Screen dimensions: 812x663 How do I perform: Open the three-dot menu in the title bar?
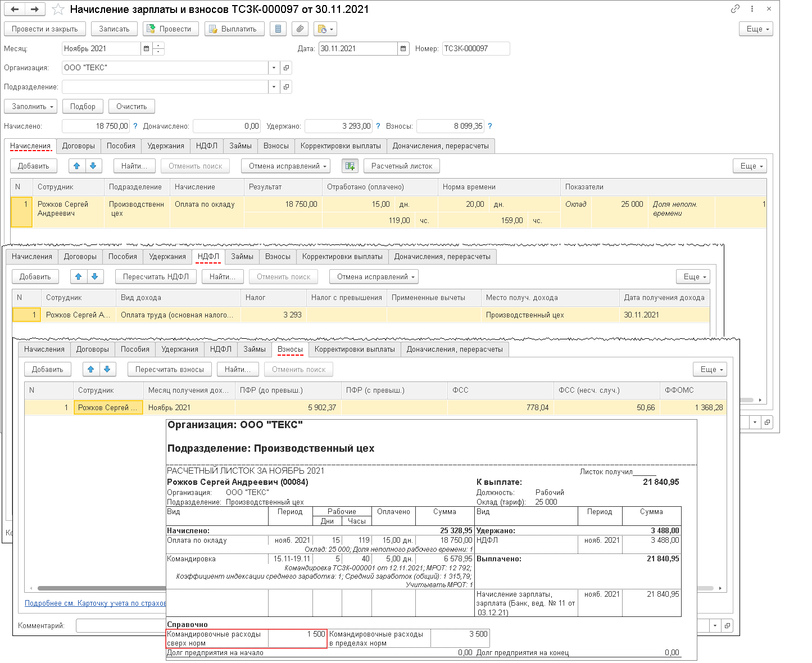coord(752,9)
